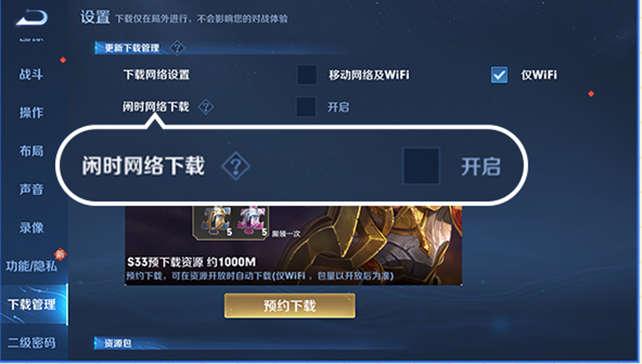Tap the red diamond notification dot near 战斗
The image size is (642, 364).
(63, 60)
